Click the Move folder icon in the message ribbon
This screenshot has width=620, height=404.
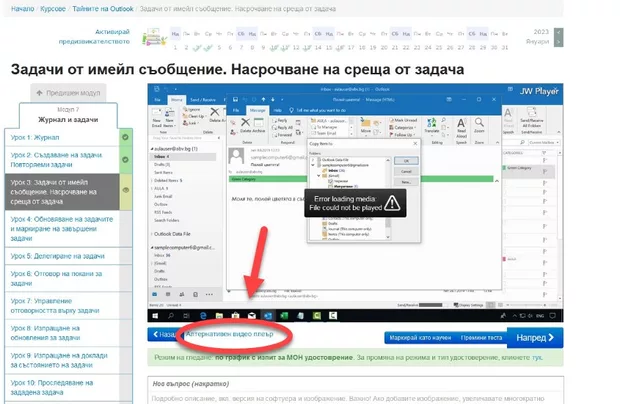pos(365,123)
